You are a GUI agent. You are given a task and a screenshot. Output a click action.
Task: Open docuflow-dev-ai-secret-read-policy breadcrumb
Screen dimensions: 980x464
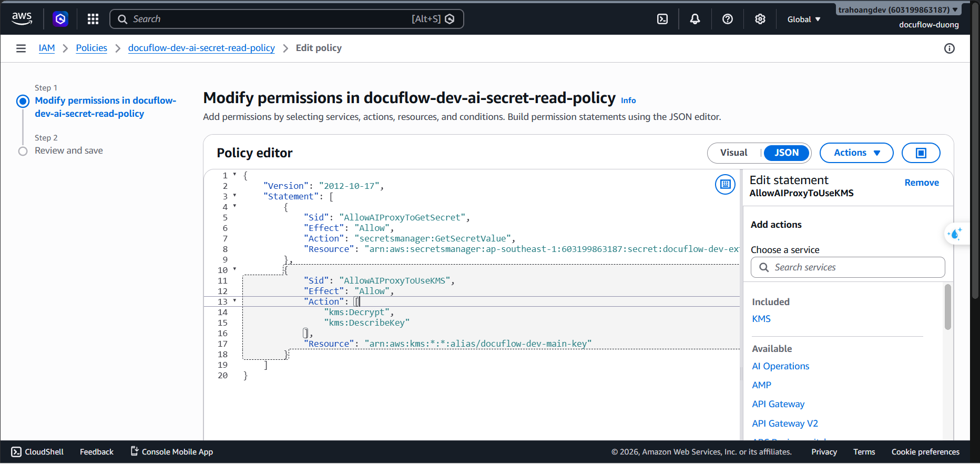[x=201, y=48]
